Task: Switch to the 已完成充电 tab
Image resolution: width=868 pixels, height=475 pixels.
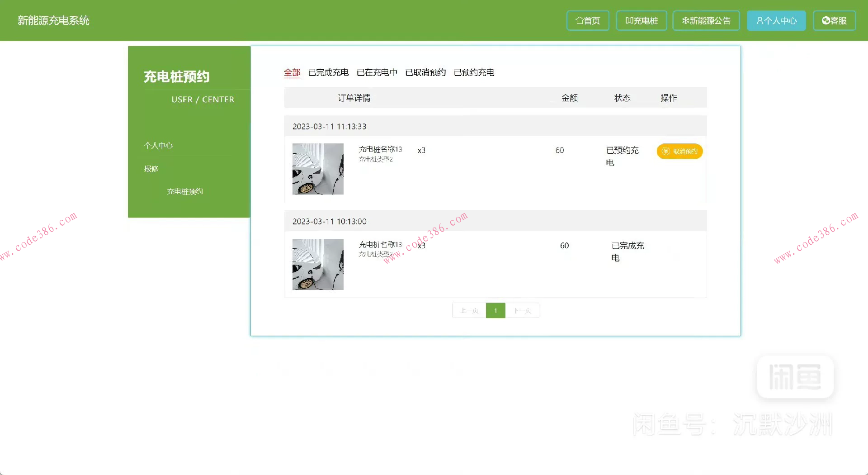Action: point(329,72)
